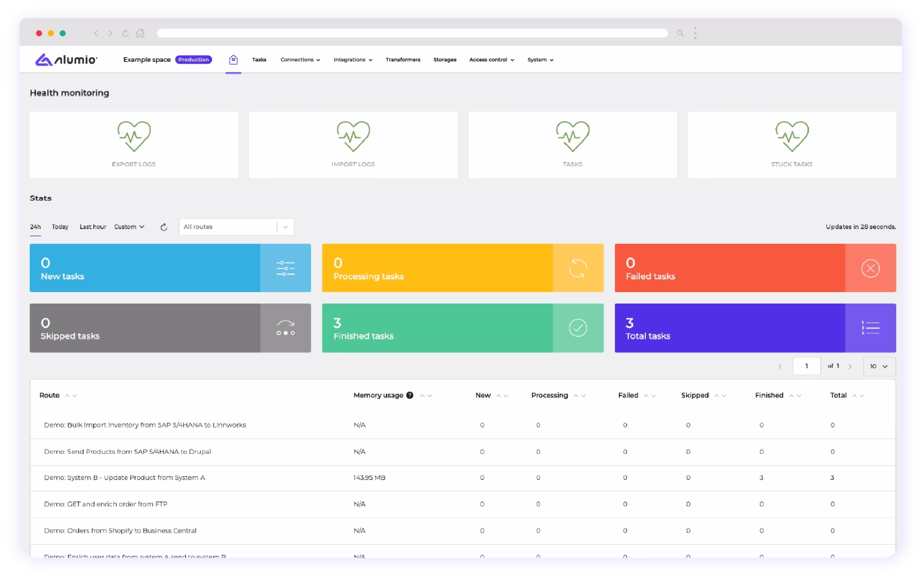The height and width of the screenshot is (579, 924).
Task: Change the page size from 10
Action: click(879, 366)
